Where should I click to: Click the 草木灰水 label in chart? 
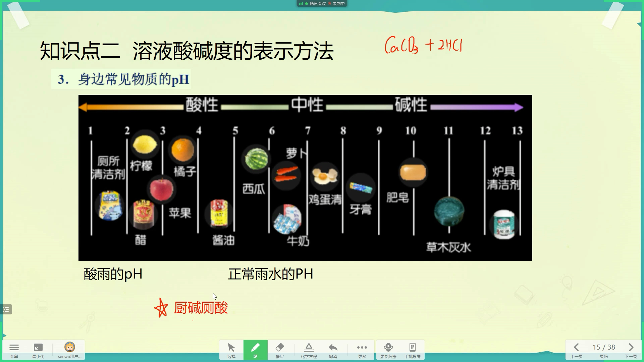448,247
